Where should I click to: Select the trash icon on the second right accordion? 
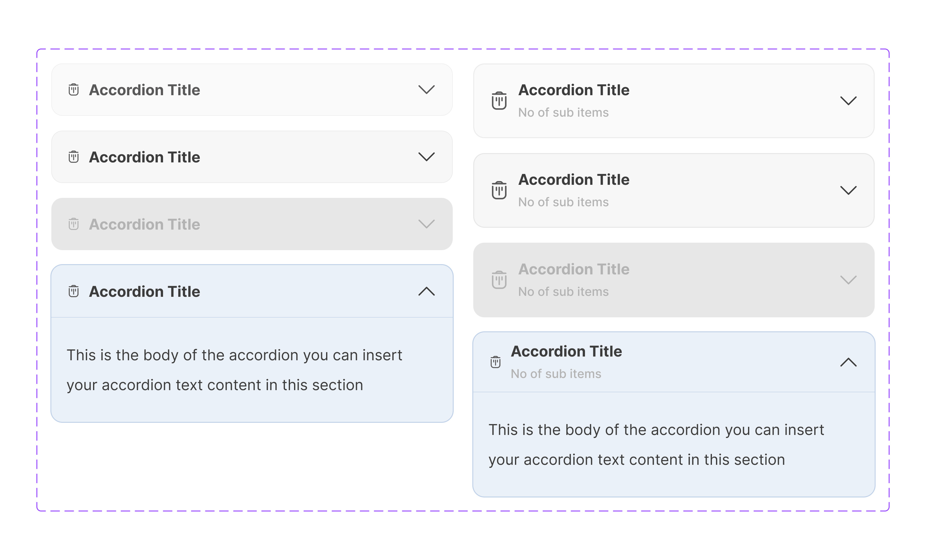click(x=498, y=190)
